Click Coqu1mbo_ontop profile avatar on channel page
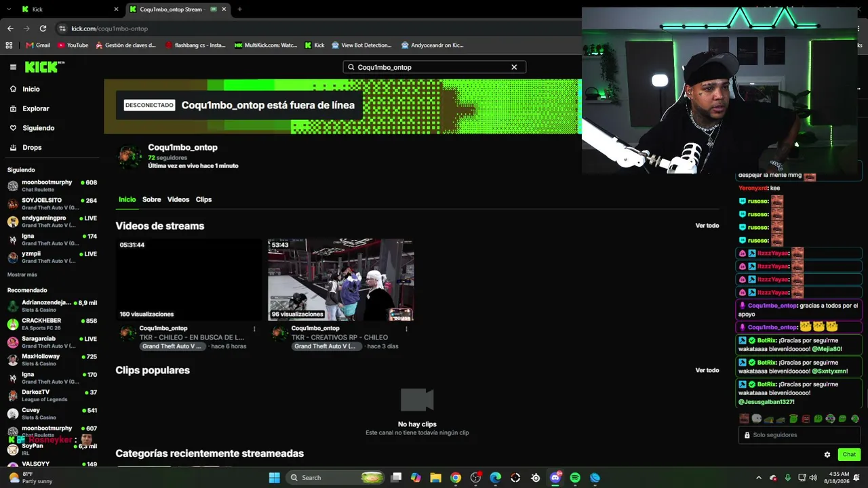Viewport: 868px width, 488px height. tap(129, 157)
